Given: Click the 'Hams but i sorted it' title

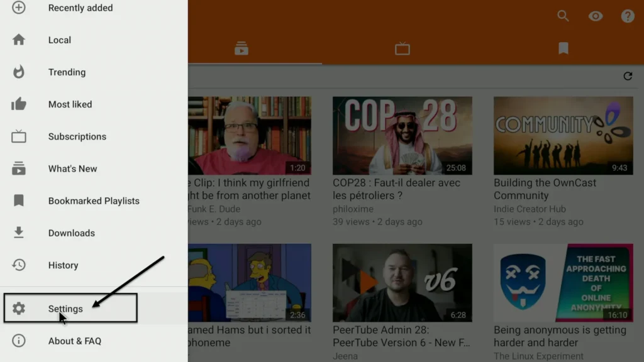Looking at the screenshot, I should tap(249, 336).
